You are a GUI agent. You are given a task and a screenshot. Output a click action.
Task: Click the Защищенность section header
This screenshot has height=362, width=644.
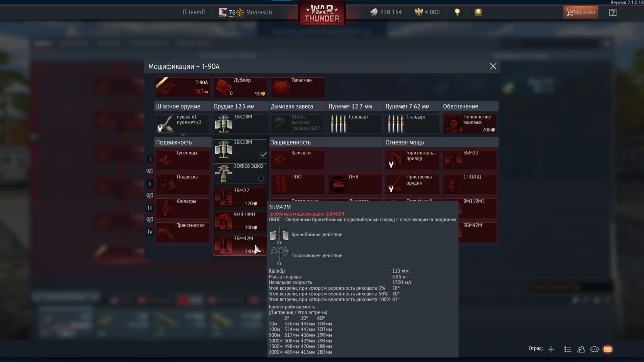(x=326, y=142)
